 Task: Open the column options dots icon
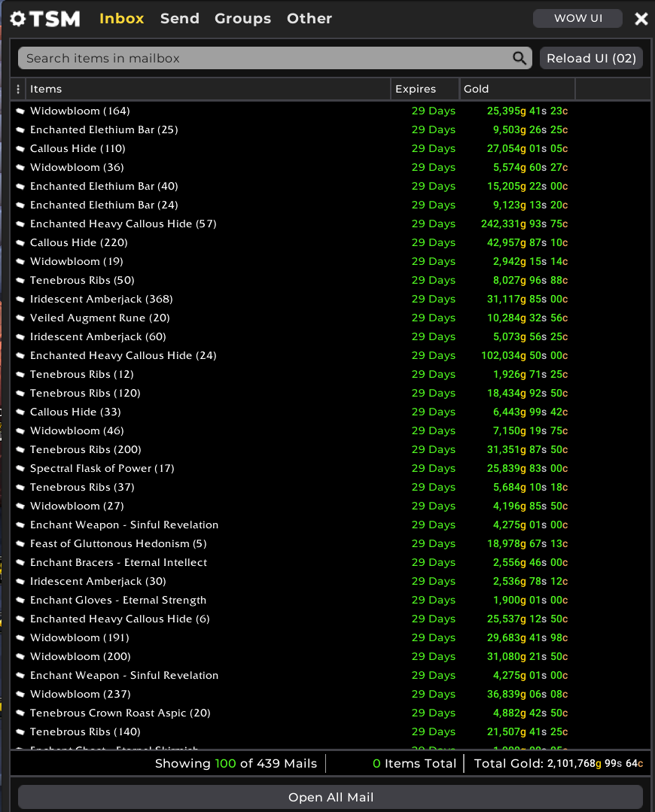coord(18,89)
